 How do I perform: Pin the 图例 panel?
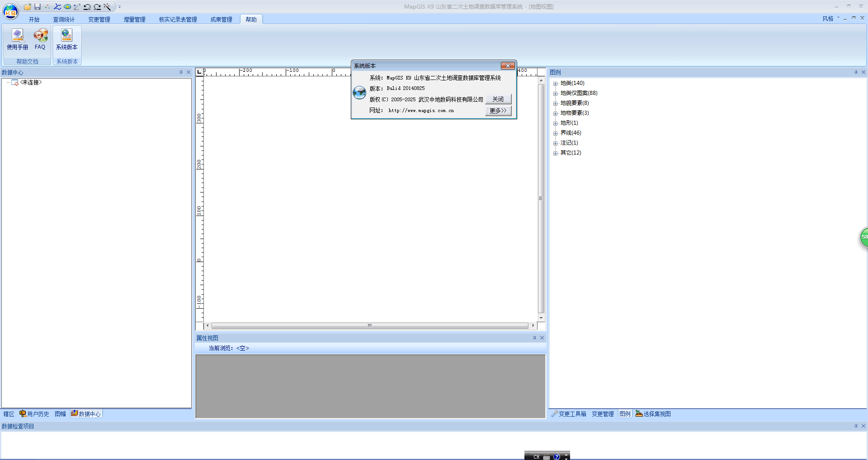click(x=856, y=72)
